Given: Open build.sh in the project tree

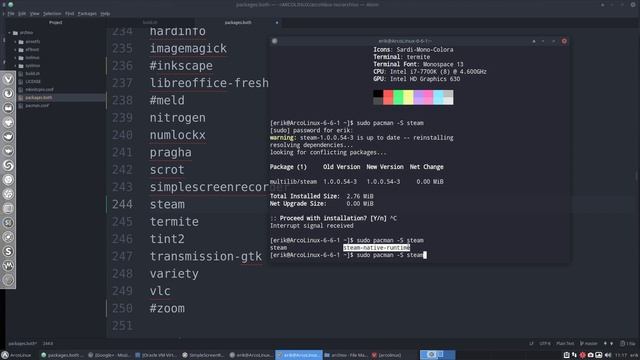Looking at the screenshot, I should click(x=32, y=73).
